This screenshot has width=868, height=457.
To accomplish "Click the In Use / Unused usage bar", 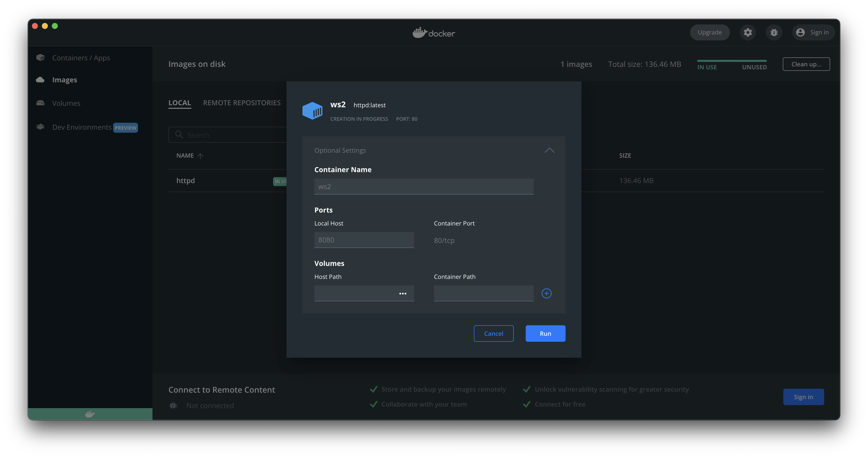I will (x=732, y=61).
